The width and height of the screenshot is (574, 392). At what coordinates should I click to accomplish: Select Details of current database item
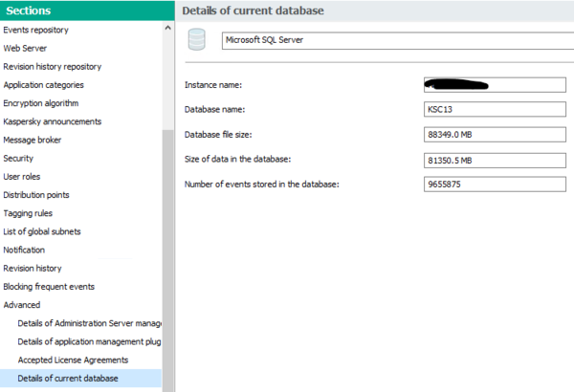(68, 379)
